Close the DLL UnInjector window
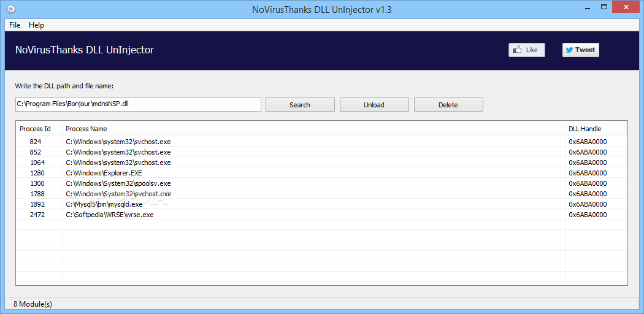The height and width of the screenshot is (314, 644). point(627,7)
